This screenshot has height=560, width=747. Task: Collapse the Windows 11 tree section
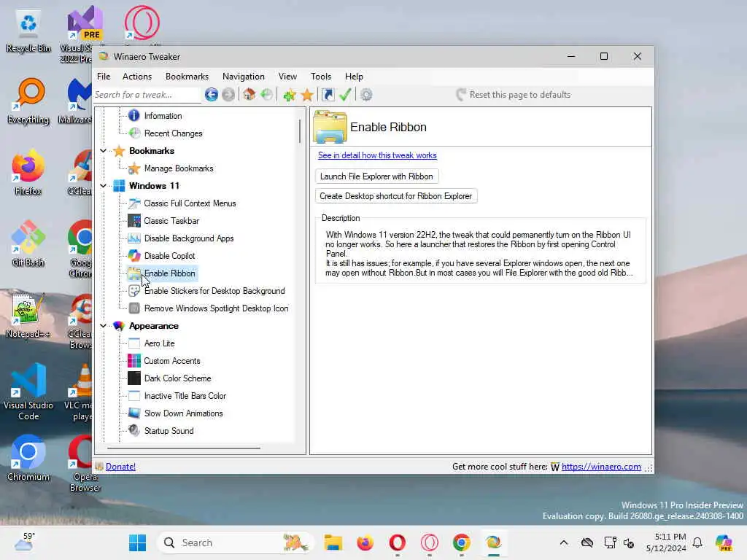click(x=103, y=186)
